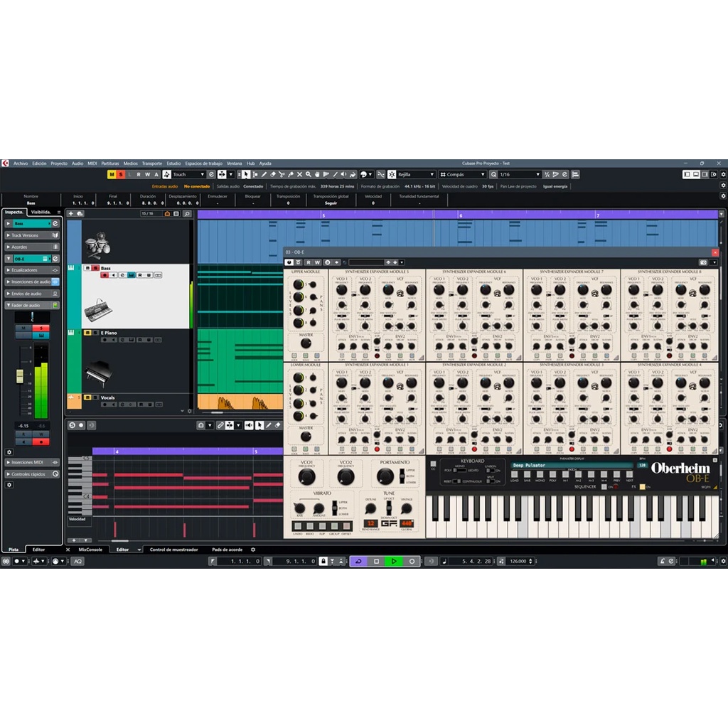Click the Record transport button

click(x=412, y=562)
